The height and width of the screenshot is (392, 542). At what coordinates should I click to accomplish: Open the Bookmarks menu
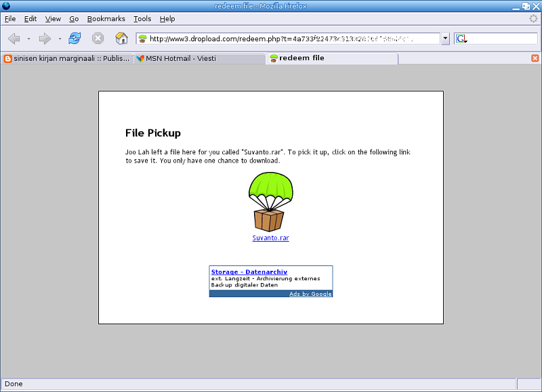106,19
